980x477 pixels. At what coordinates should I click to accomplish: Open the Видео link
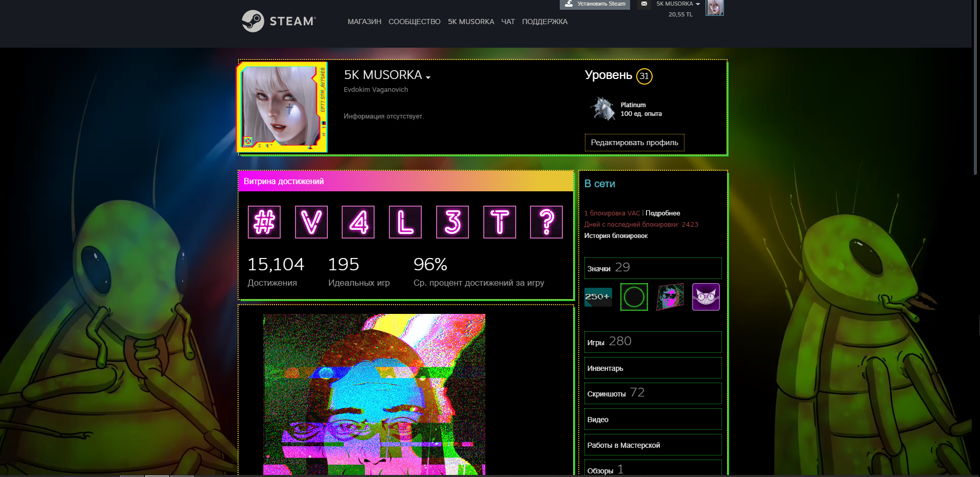(653, 419)
